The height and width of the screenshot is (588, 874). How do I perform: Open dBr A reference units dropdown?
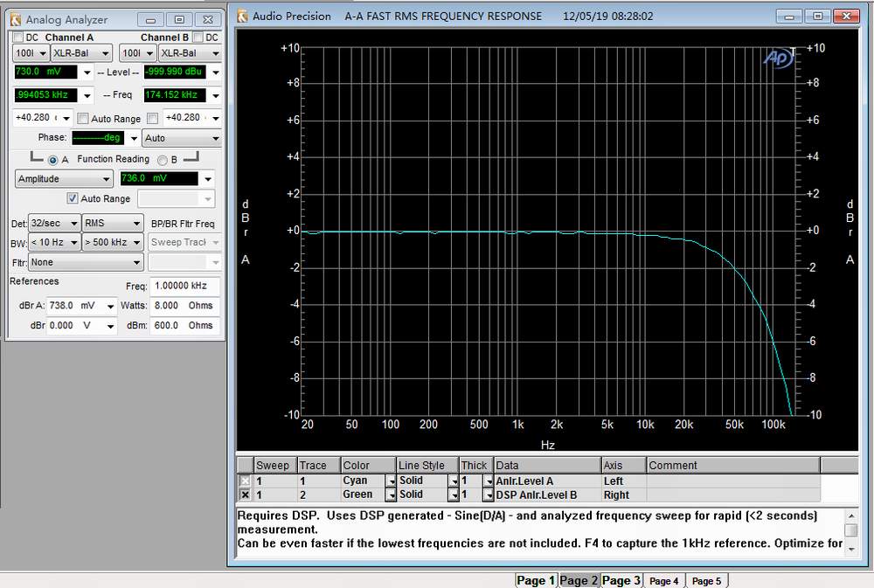(x=110, y=306)
